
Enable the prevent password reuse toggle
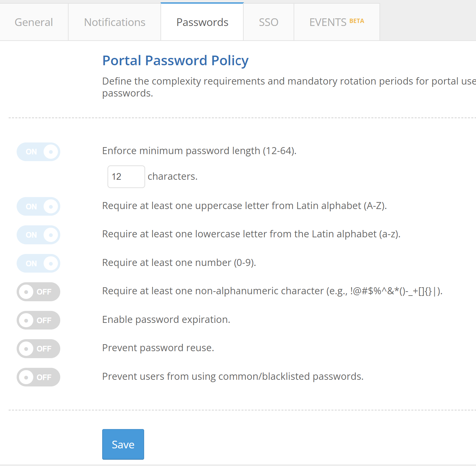(38, 349)
